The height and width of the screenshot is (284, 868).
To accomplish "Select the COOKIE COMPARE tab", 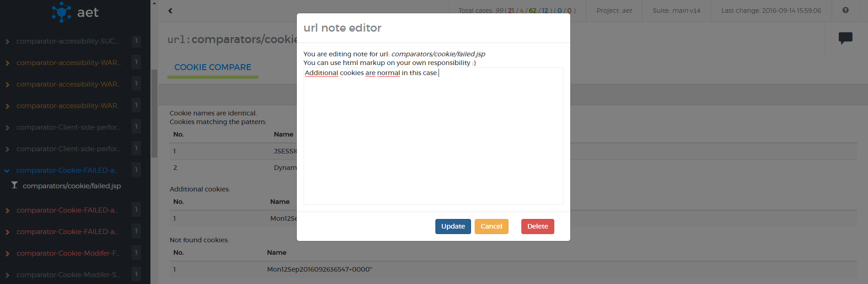I will 213,67.
